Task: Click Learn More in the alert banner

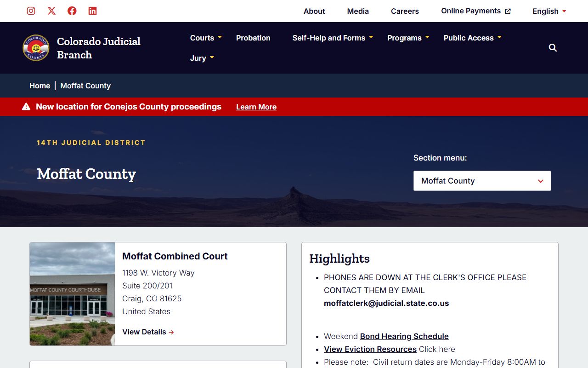Action: (256, 107)
